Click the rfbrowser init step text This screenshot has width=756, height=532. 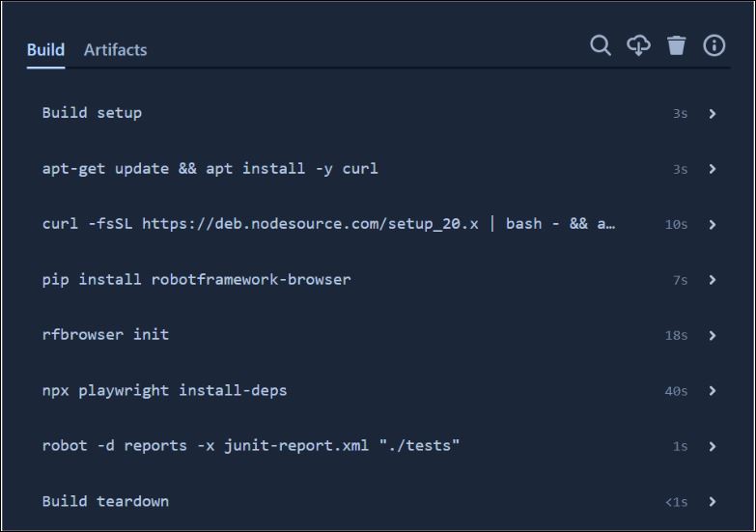105,335
